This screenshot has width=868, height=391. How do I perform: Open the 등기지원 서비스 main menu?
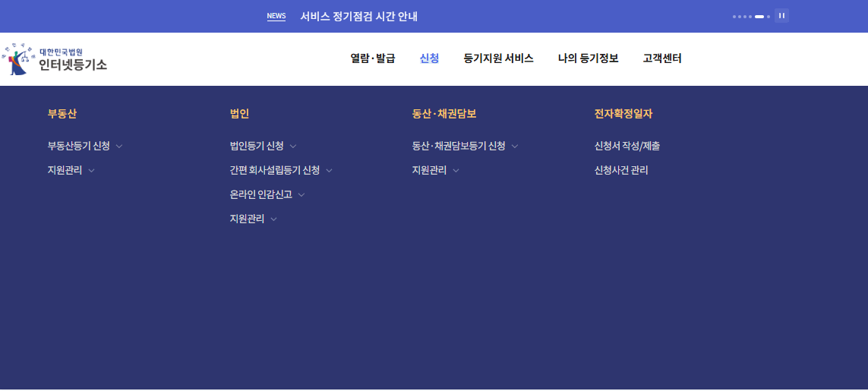click(x=499, y=58)
